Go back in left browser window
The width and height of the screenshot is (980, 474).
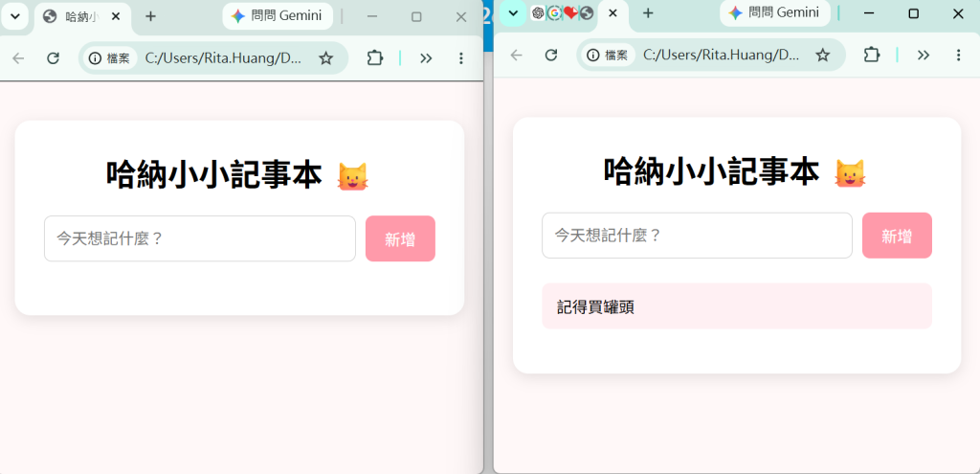(18, 58)
